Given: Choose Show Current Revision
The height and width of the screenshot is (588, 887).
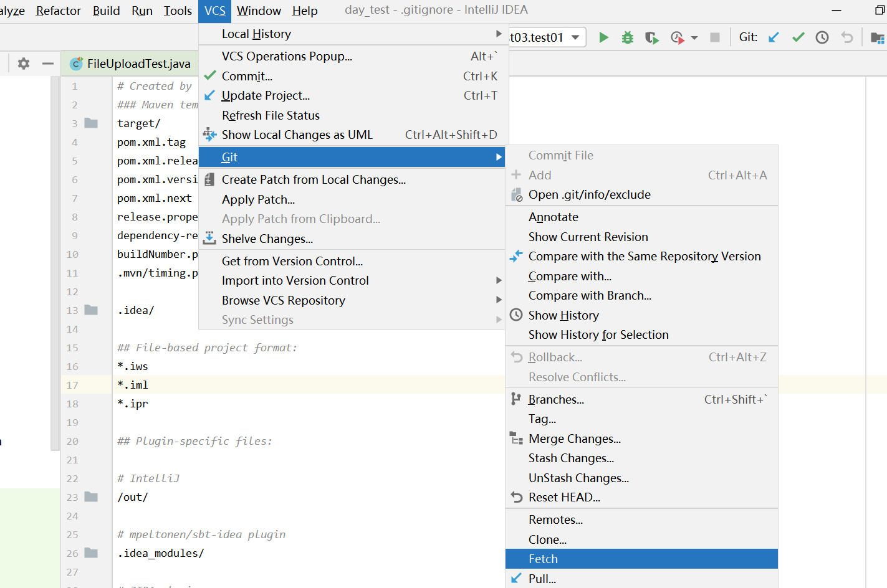Looking at the screenshot, I should point(641,237).
